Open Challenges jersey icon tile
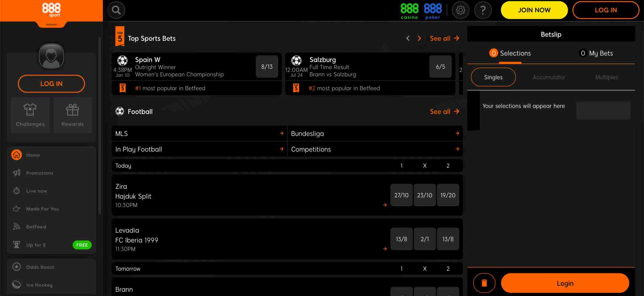This screenshot has width=644, height=296. pyautogui.click(x=30, y=115)
